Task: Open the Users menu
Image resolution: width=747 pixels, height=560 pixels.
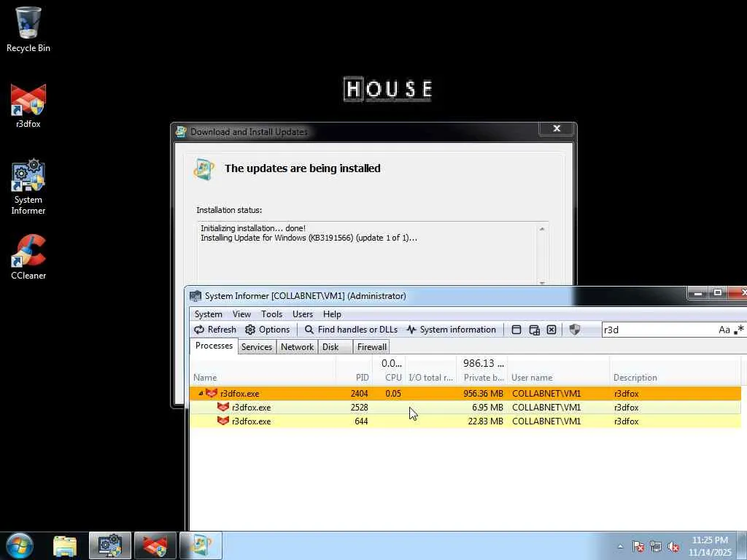Action: (303, 314)
